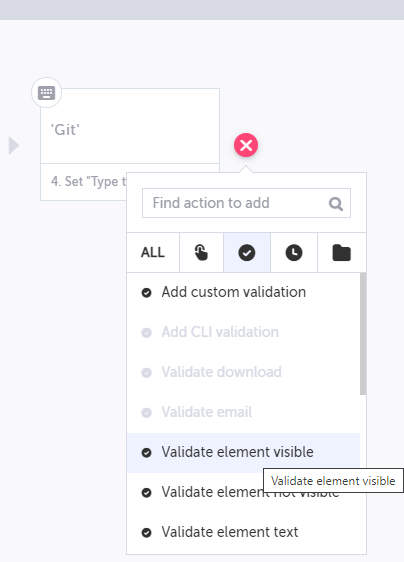Focus the Find action to add field
The width and height of the screenshot is (404, 562).
point(246,203)
